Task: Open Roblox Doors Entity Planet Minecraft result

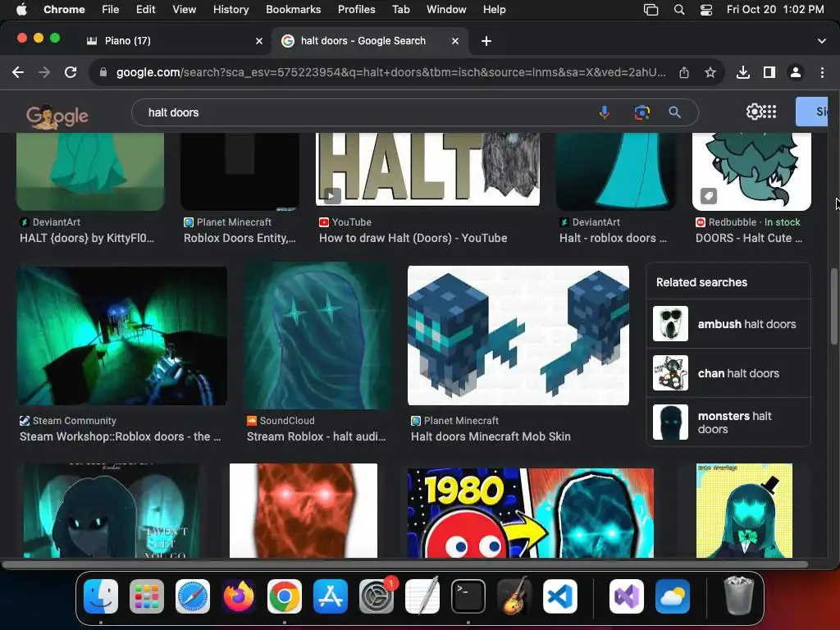Action: pyautogui.click(x=240, y=238)
